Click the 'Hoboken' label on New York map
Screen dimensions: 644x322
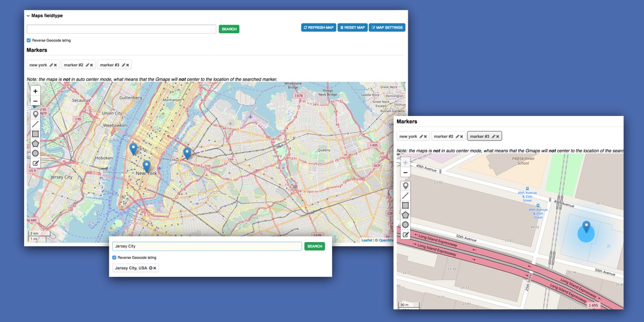click(x=104, y=158)
